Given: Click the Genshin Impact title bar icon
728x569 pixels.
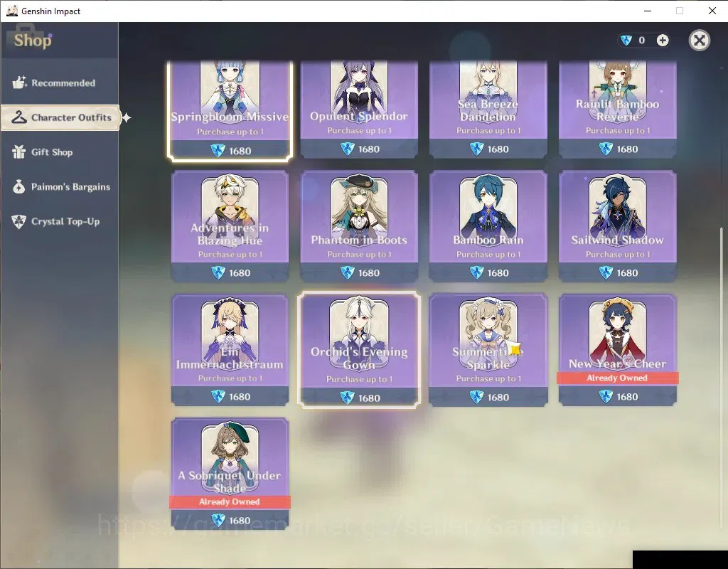Looking at the screenshot, I should (12, 11).
